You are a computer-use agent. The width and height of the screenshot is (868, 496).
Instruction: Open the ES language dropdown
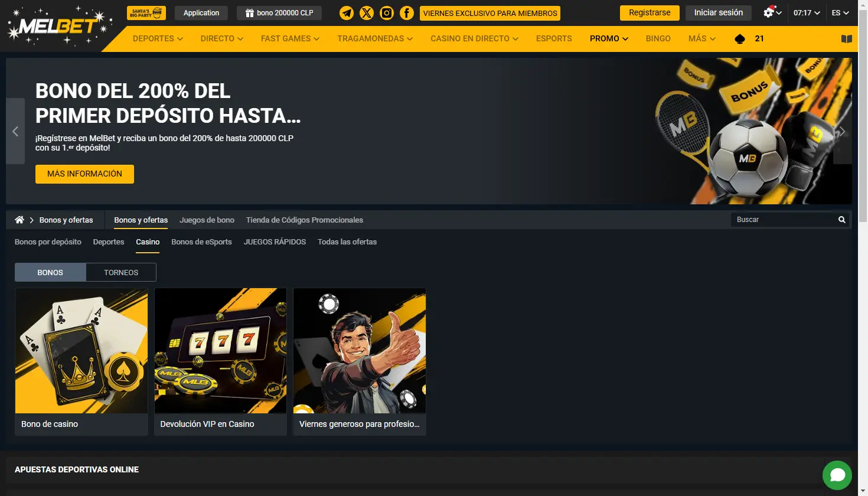[840, 13]
